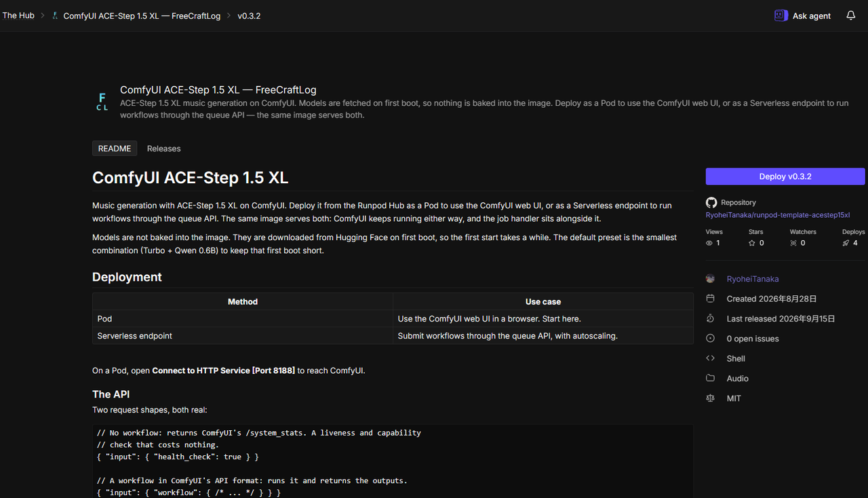Click the 'Pod' table cell
This screenshot has width=868, height=498.
243,319
